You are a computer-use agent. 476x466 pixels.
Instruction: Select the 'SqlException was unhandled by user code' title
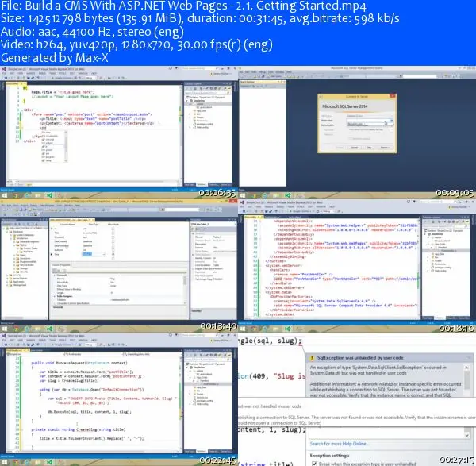(360, 358)
